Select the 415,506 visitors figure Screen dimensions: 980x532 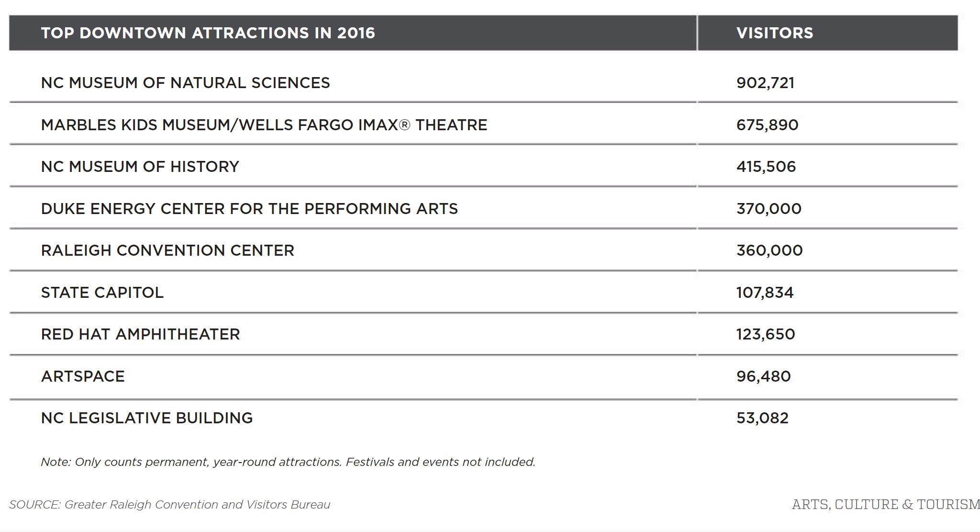766,167
